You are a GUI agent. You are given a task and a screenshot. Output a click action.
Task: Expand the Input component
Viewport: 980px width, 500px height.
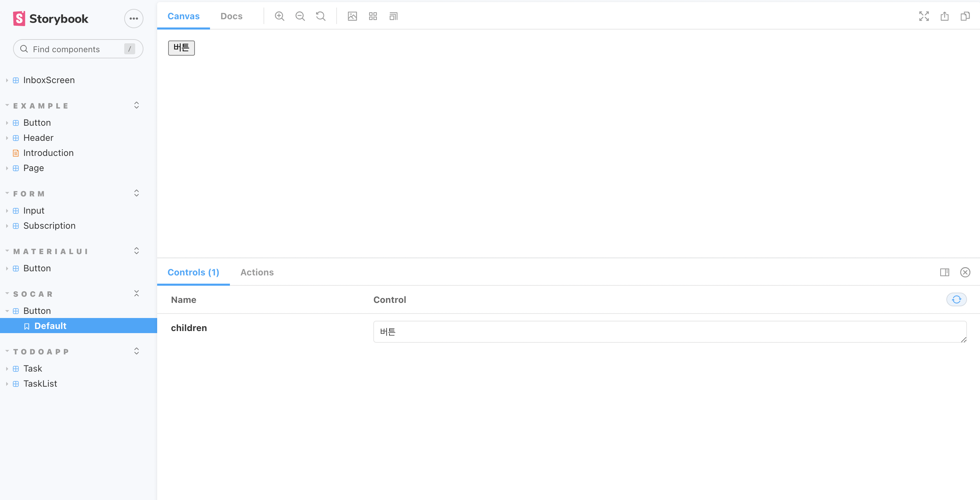click(34, 211)
